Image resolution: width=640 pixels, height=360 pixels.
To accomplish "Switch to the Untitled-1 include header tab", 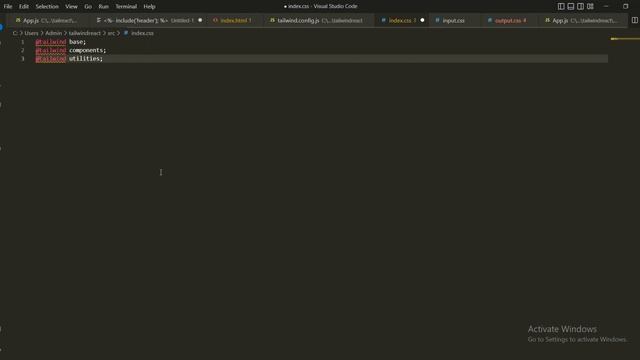I will tap(149, 20).
